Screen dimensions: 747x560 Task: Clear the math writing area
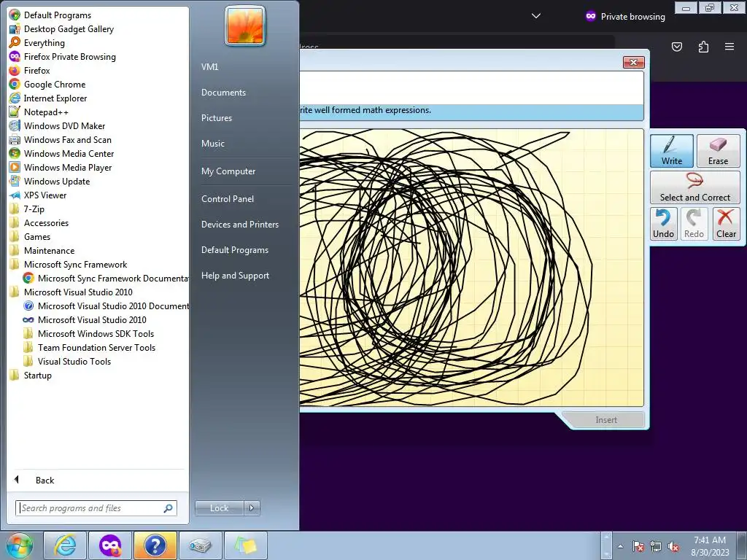coord(726,224)
